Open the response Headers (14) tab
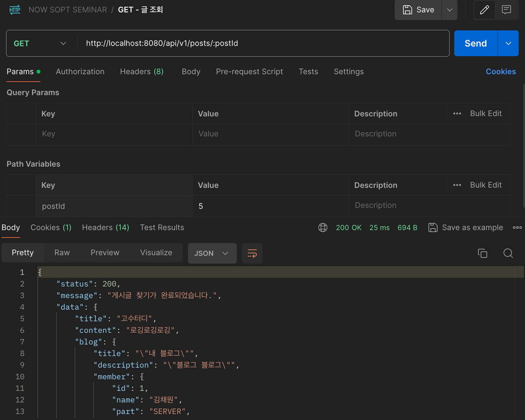Viewport: 525px width, 420px height. tap(106, 227)
